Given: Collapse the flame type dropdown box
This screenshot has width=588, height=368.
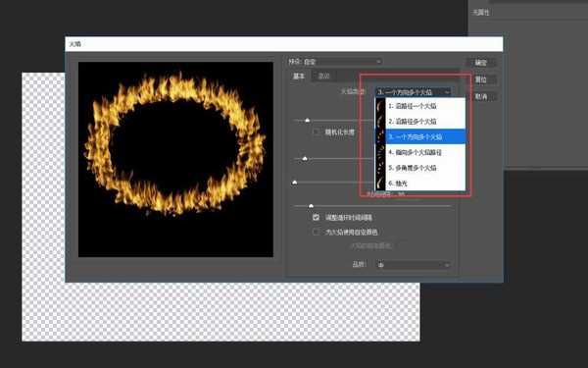Looking at the screenshot, I should [x=414, y=92].
